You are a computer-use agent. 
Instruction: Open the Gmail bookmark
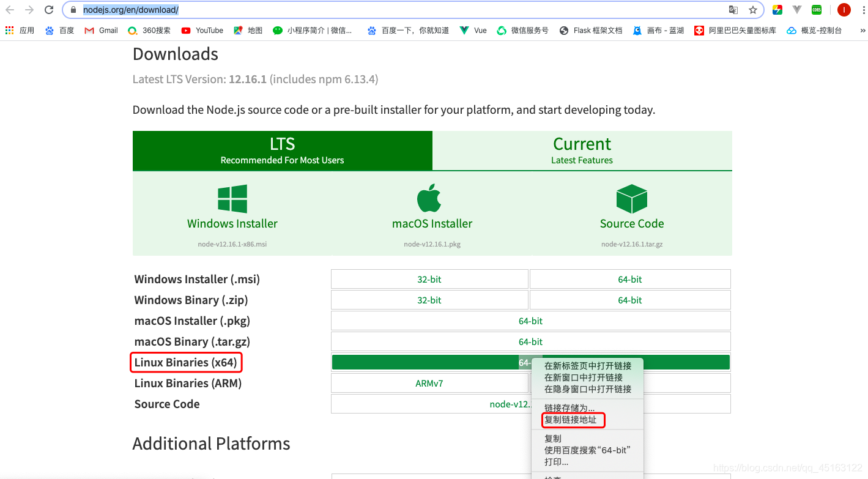coord(102,30)
